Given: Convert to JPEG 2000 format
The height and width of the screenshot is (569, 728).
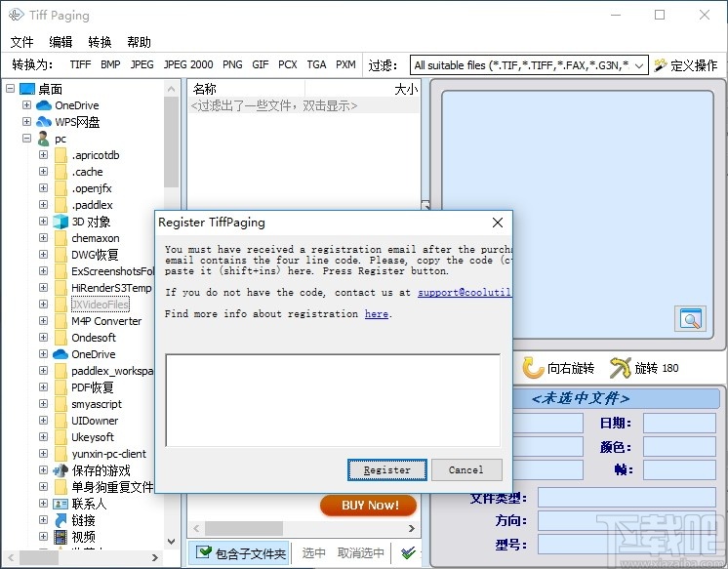Looking at the screenshot, I should click(188, 64).
